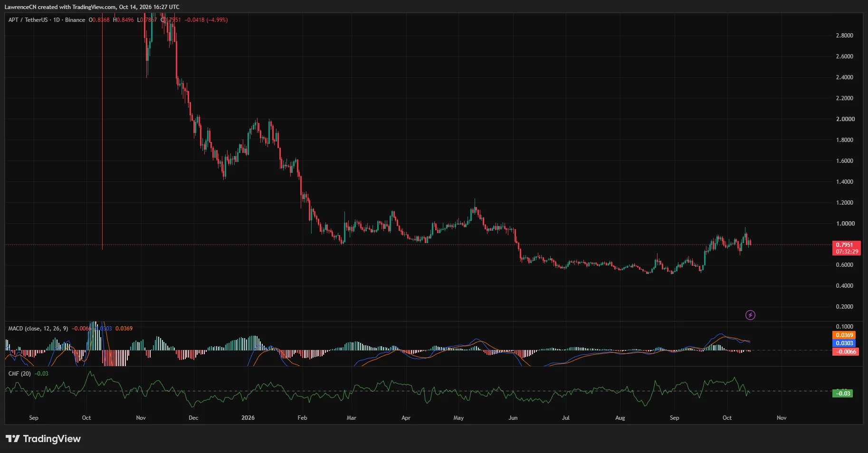Open the CMF (20) indicator legend
868x453 pixels.
click(x=19, y=374)
